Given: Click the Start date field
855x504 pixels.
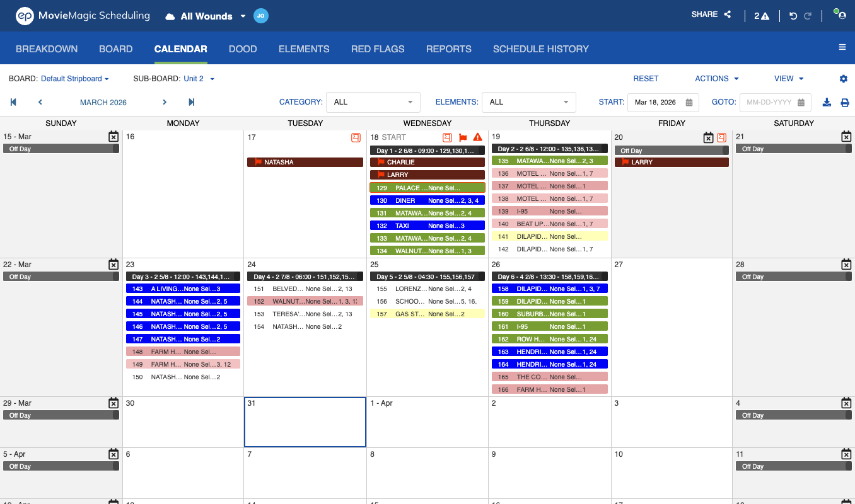Looking at the screenshot, I should tap(663, 103).
